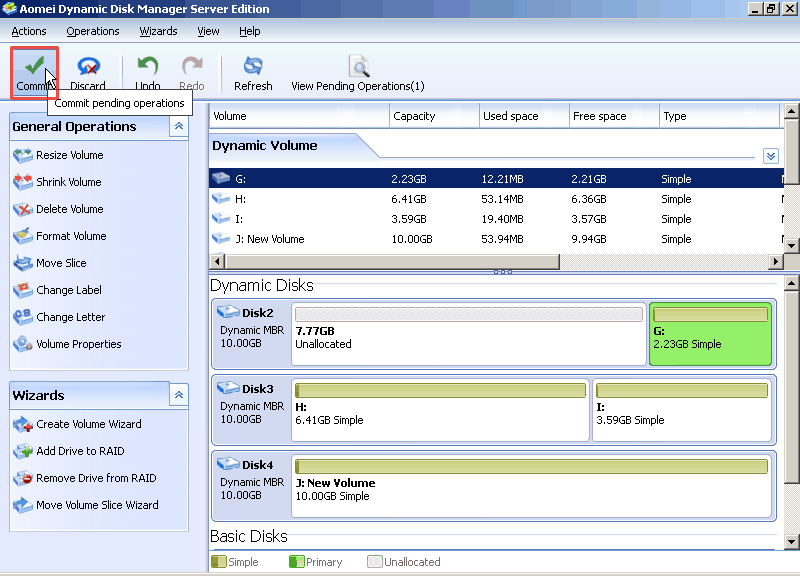Image resolution: width=800 pixels, height=576 pixels.
Task: Click the Commit checkmark toolbar icon
Action: click(34, 67)
